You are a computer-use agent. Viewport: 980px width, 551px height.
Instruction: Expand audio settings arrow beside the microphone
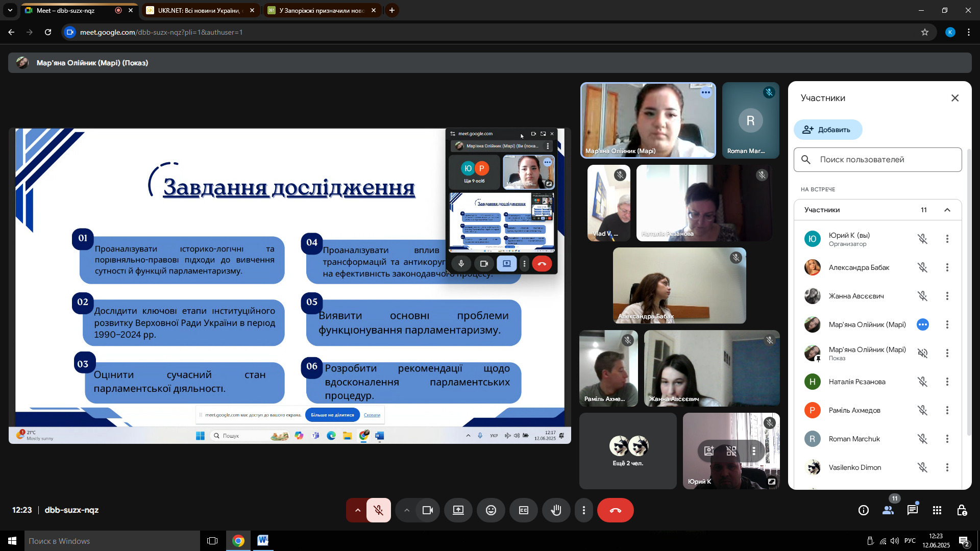click(358, 510)
